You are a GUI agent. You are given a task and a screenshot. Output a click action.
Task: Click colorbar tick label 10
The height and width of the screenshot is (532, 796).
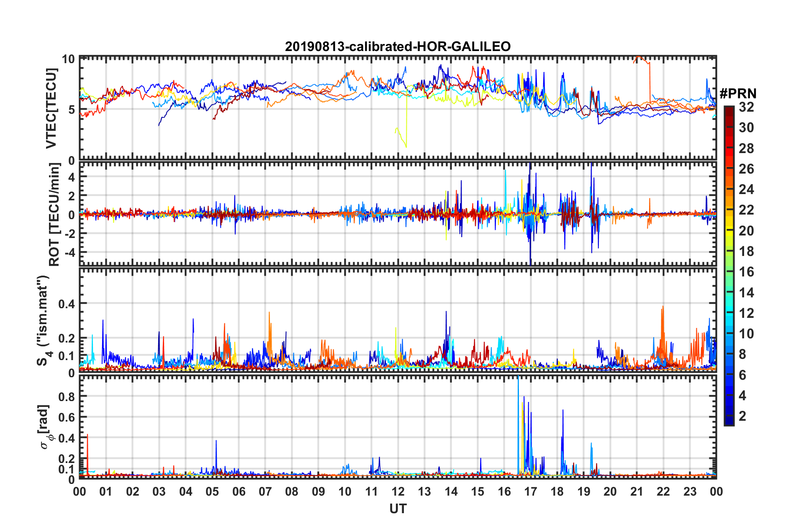[746, 334]
